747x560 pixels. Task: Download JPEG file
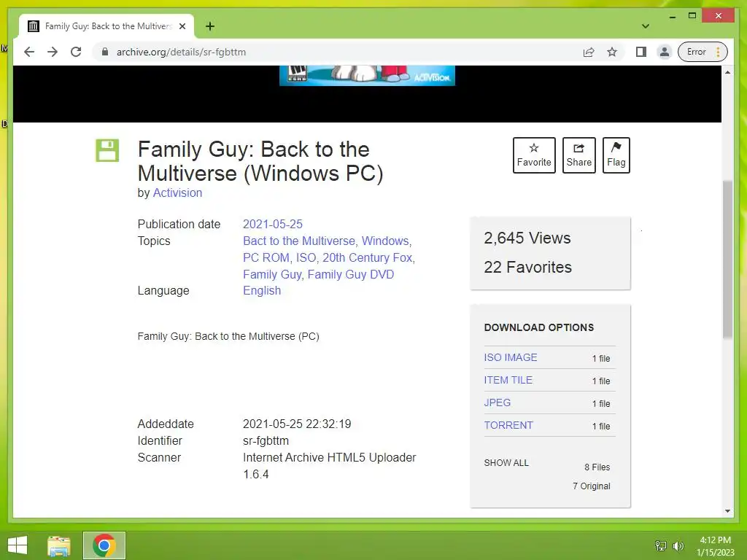tap(498, 402)
